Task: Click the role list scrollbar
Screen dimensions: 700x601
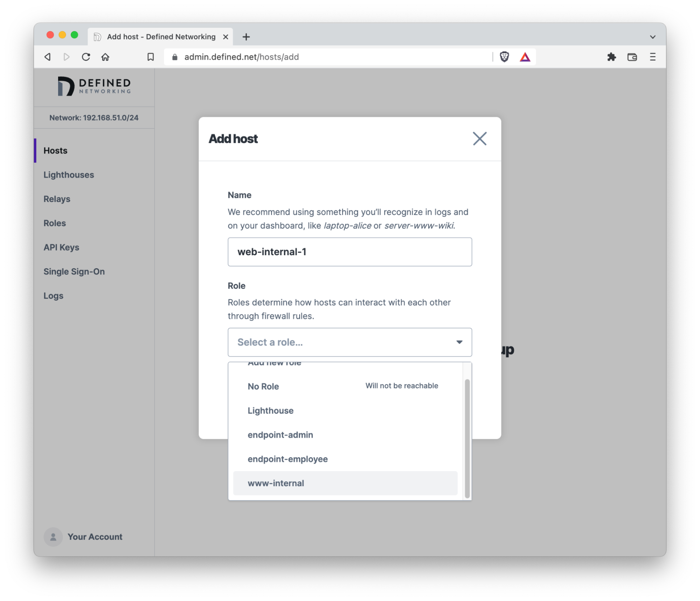Action: (x=467, y=438)
